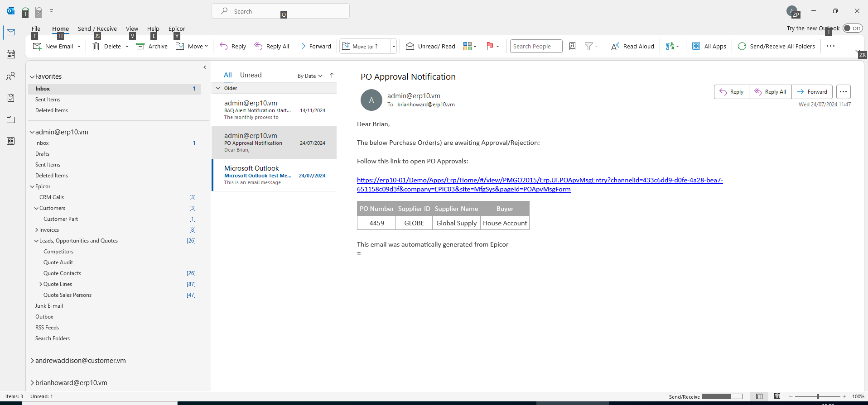Image resolution: width=868 pixels, height=405 pixels.
Task: Open the BAQ Alert Notification email
Action: click(275, 110)
